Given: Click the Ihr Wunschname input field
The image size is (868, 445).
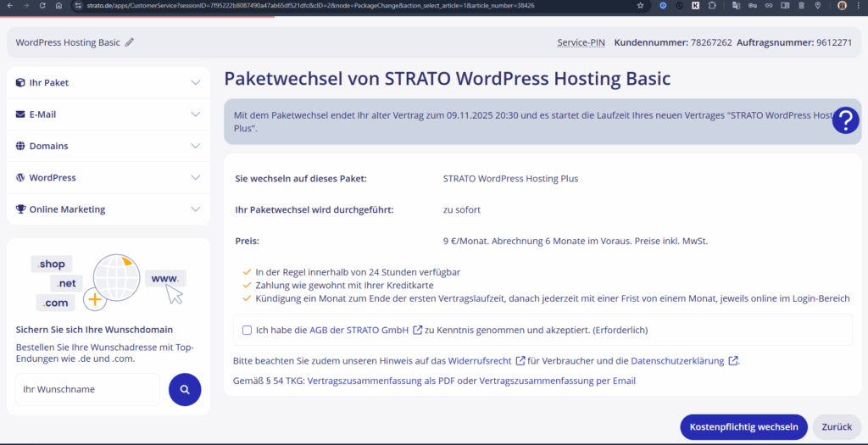Looking at the screenshot, I should click(87, 390).
